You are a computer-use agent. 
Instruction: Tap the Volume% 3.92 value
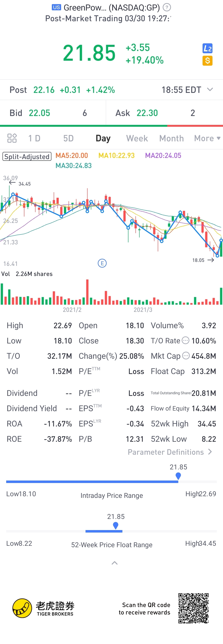tap(209, 326)
